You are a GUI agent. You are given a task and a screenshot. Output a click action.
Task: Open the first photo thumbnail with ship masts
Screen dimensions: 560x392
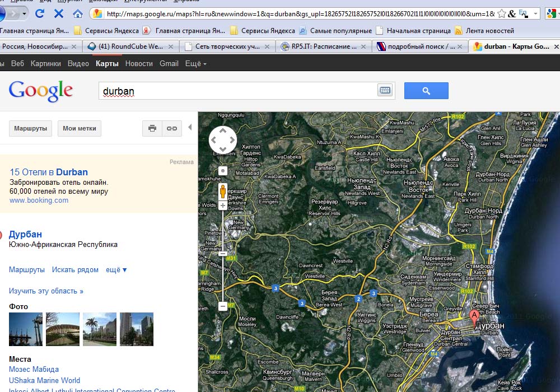26,329
